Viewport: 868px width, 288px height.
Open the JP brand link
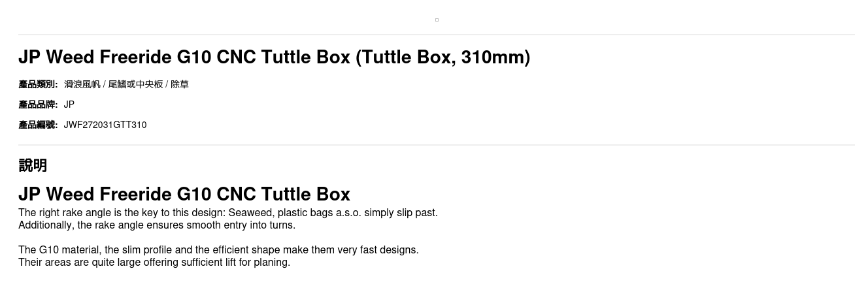pyautogui.click(x=69, y=104)
